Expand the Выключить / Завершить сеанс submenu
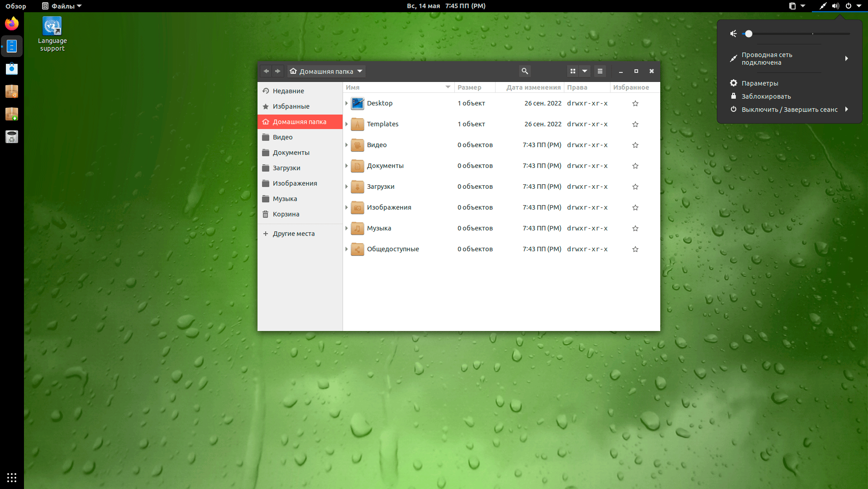 coord(846,109)
